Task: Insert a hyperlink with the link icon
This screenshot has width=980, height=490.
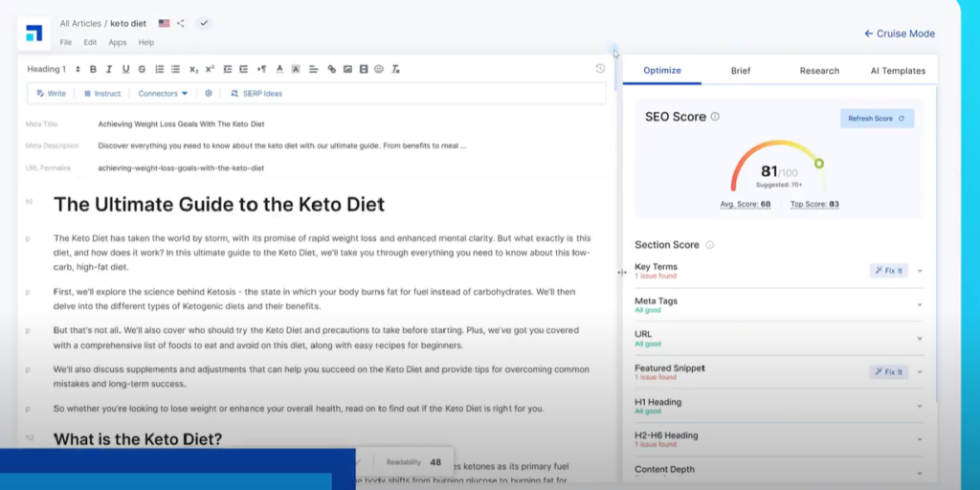Action: (332, 69)
